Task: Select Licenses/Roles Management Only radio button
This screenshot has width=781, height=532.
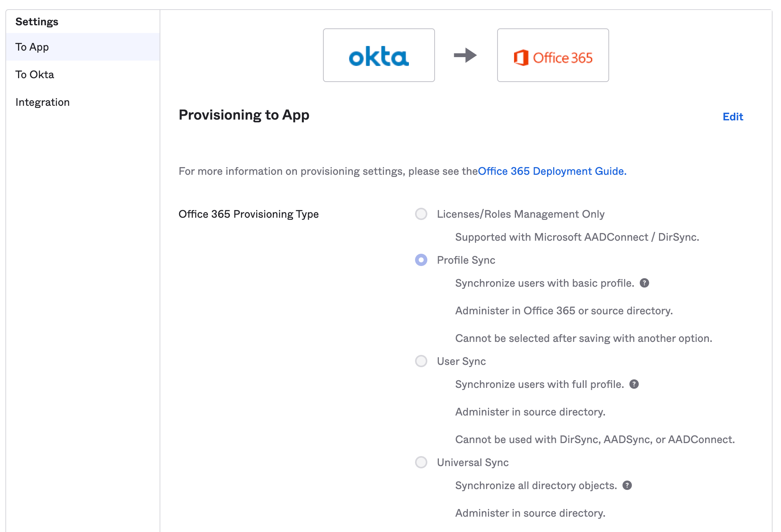Action: pos(421,214)
